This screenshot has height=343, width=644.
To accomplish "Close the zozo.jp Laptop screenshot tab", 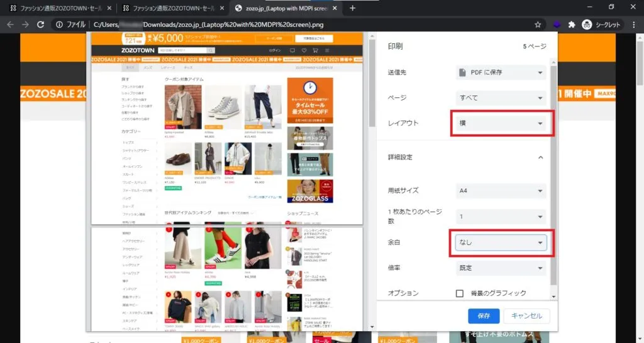I will pyautogui.click(x=335, y=8).
